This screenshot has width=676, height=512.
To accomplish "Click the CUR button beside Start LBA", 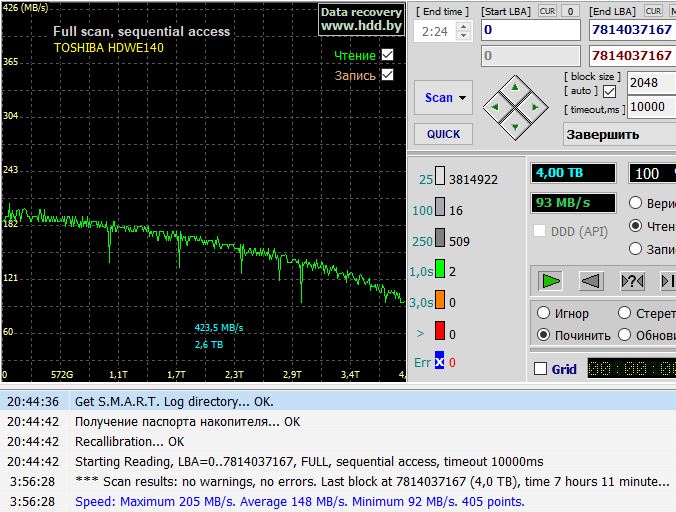I will (547, 11).
